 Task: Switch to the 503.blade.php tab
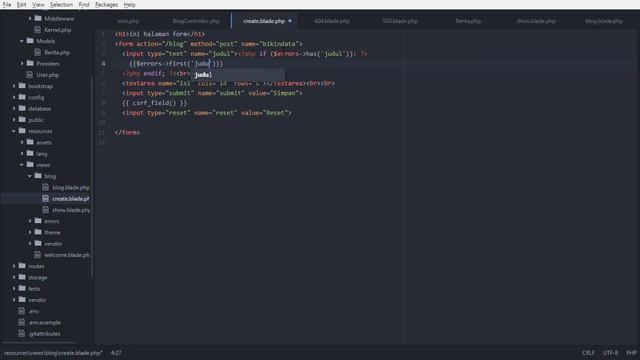pyautogui.click(x=400, y=21)
